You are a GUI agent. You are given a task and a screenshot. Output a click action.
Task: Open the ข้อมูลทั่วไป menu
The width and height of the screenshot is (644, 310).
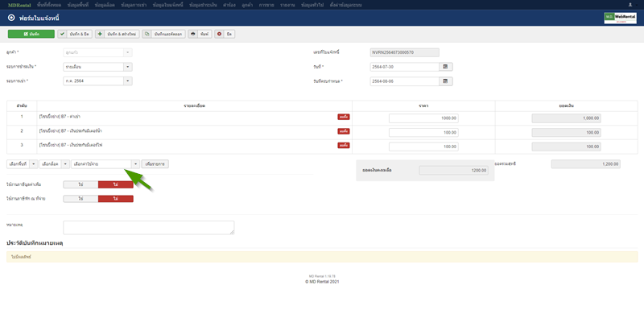point(312,5)
